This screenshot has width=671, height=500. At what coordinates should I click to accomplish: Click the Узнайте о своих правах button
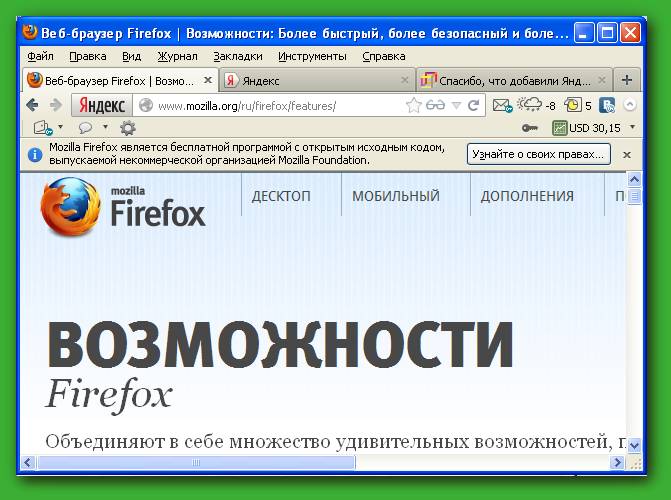[539, 154]
